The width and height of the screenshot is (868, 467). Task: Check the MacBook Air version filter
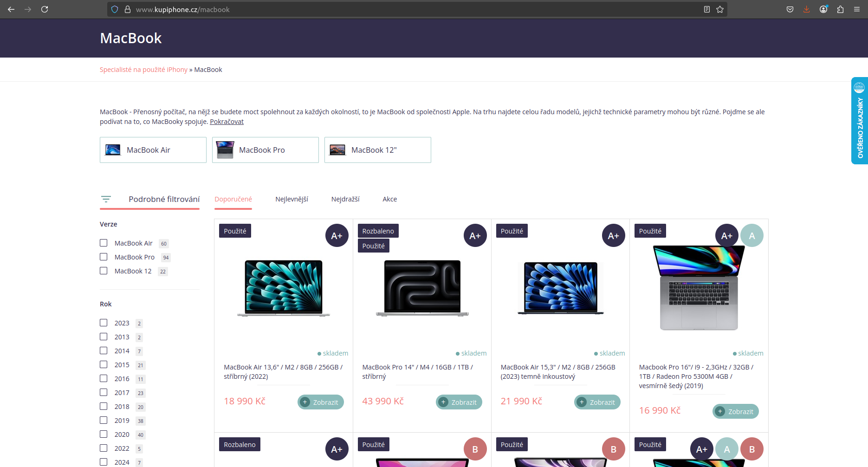pyautogui.click(x=104, y=243)
